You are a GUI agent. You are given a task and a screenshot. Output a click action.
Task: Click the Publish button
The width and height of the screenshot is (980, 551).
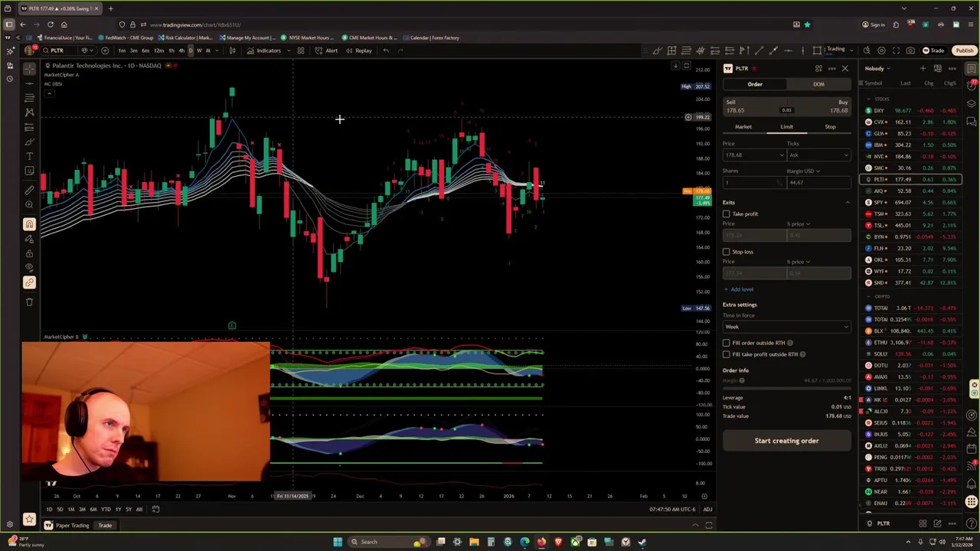pyautogui.click(x=964, y=51)
